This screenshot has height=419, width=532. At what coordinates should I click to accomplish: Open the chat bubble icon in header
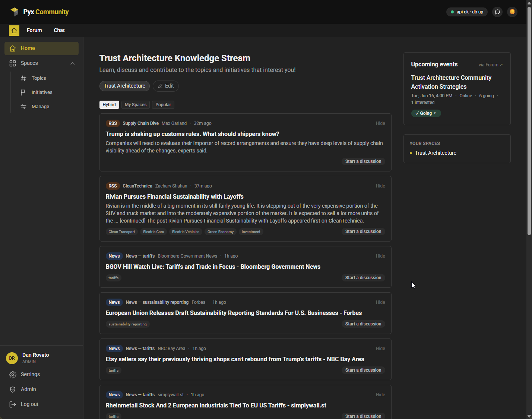point(497,12)
